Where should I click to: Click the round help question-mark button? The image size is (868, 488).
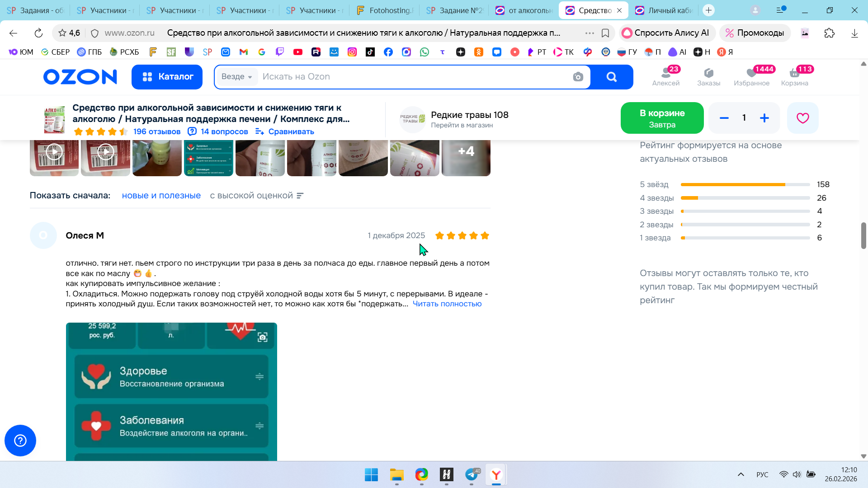(x=20, y=441)
